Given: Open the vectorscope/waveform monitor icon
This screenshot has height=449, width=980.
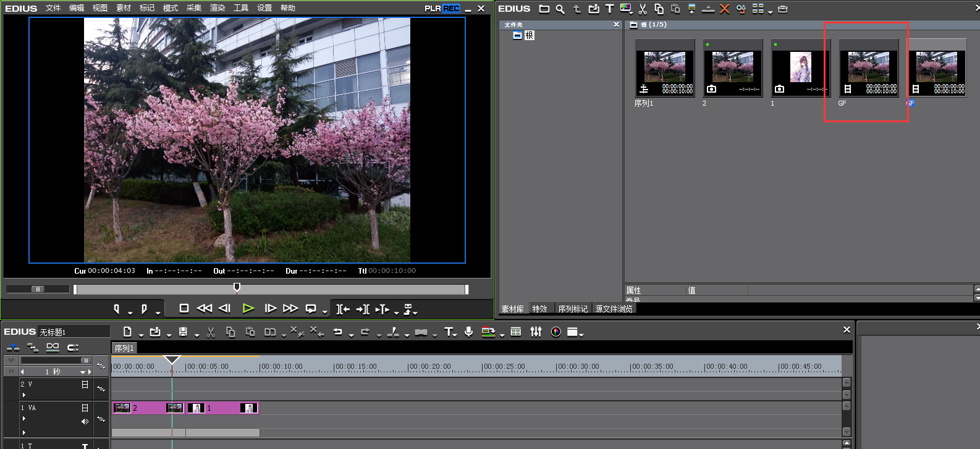Looking at the screenshot, I should pos(555,332).
